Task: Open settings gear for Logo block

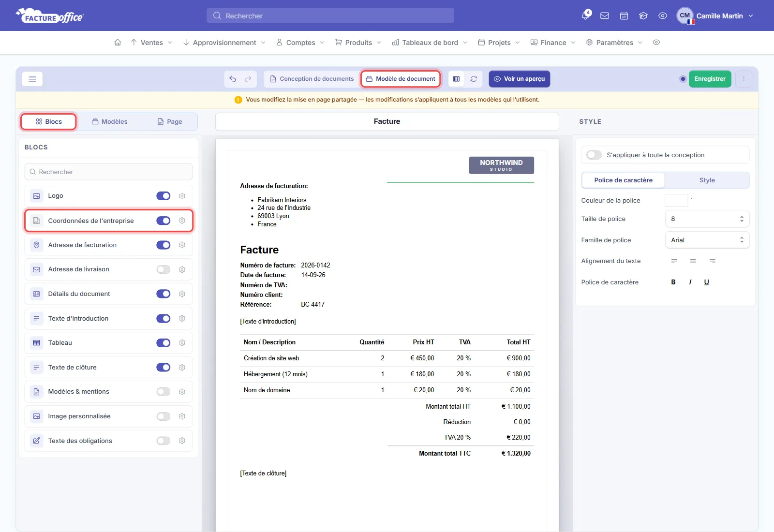Action: pos(182,196)
